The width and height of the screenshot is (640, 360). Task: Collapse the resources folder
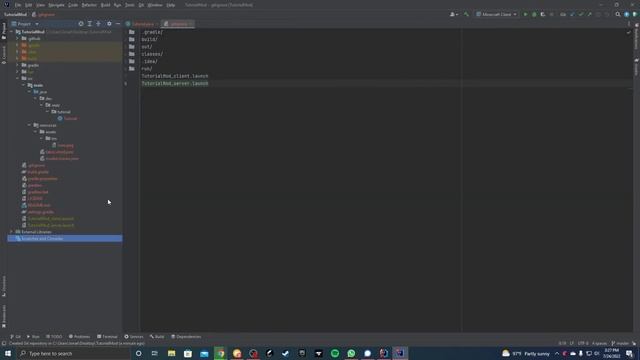coord(29,125)
